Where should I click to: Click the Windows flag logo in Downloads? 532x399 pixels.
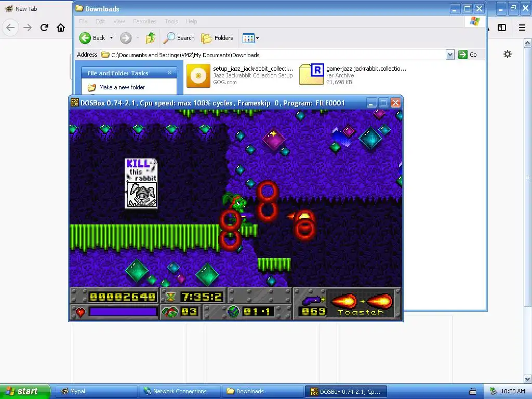475,21
